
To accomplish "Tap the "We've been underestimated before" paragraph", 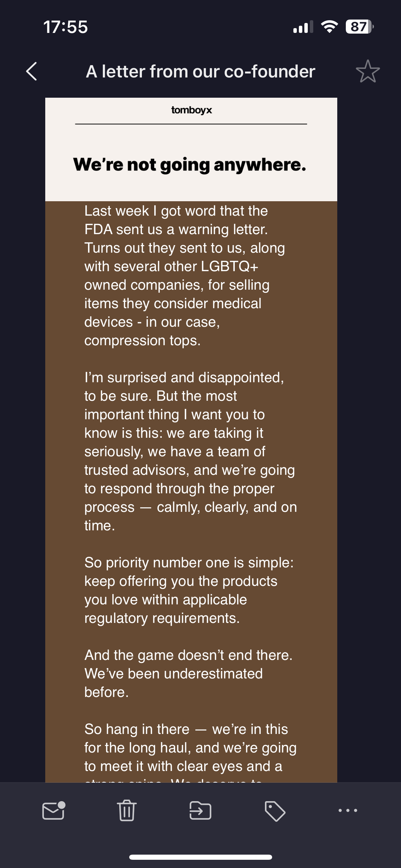I will pos(189,673).
